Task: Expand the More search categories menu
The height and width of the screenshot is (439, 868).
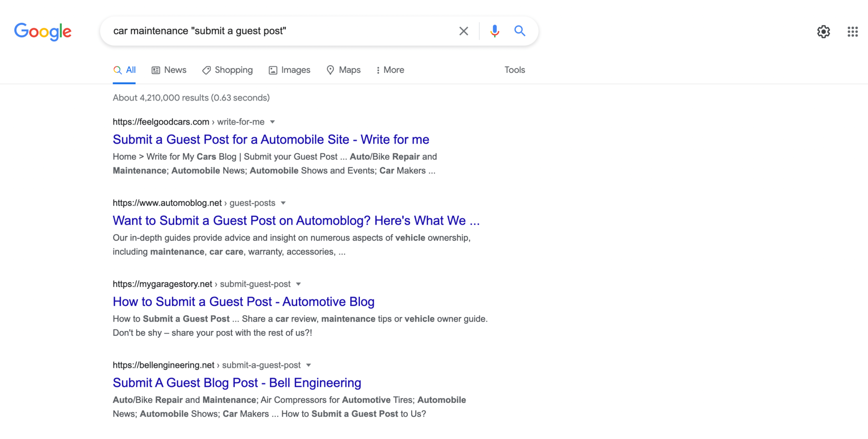Action: tap(390, 70)
